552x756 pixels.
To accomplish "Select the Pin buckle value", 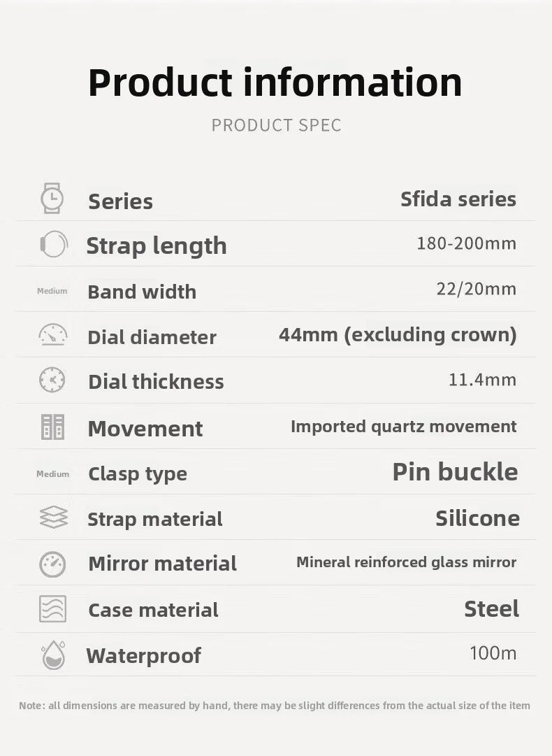I will coord(455,472).
